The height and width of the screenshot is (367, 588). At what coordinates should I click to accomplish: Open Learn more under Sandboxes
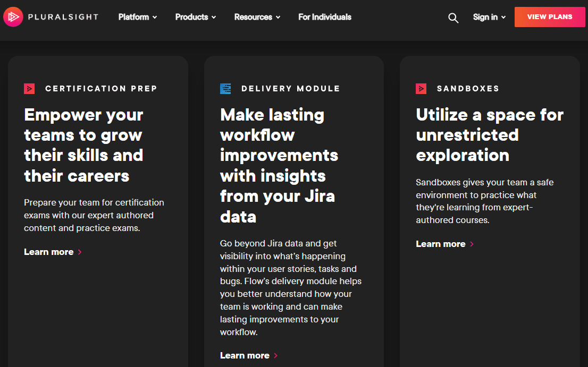click(441, 244)
